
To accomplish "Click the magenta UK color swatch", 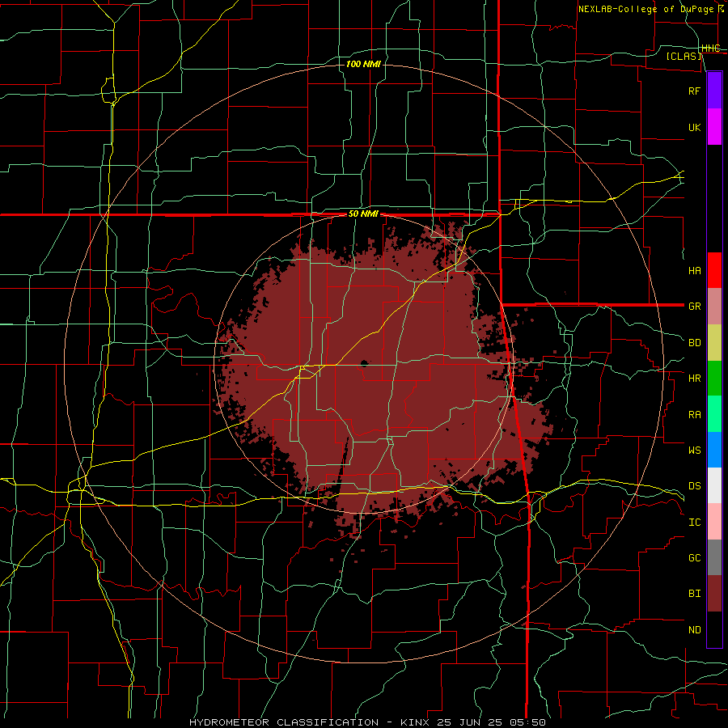I will point(714,127).
